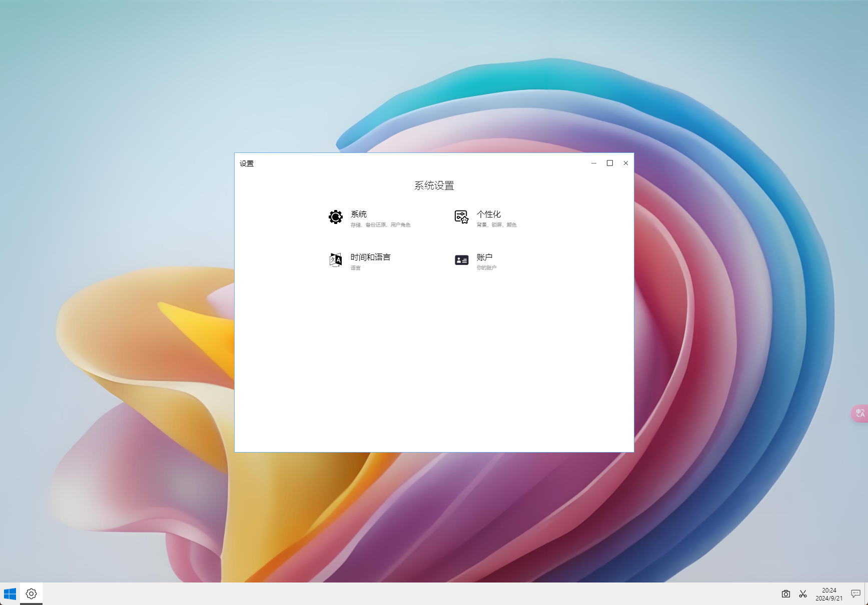Open the notification center icon
Screen dimensions: 868x605
tap(855, 594)
